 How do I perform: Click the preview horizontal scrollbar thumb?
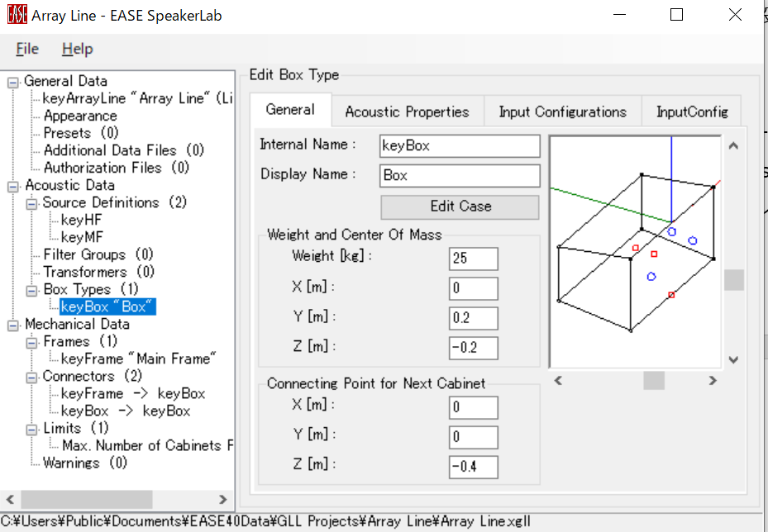coord(654,380)
